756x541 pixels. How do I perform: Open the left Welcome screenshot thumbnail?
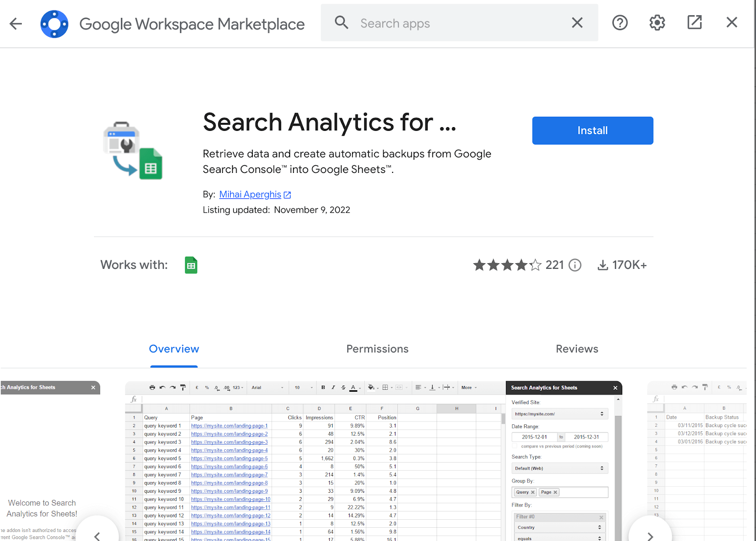click(50, 461)
